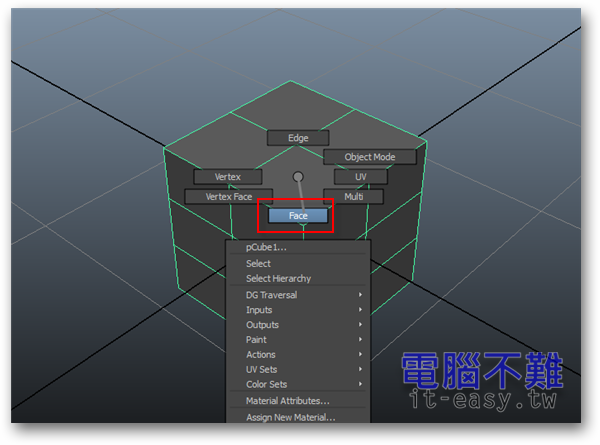Expand the Paint submenu
This screenshot has width=600, height=445.
pyautogui.click(x=257, y=340)
